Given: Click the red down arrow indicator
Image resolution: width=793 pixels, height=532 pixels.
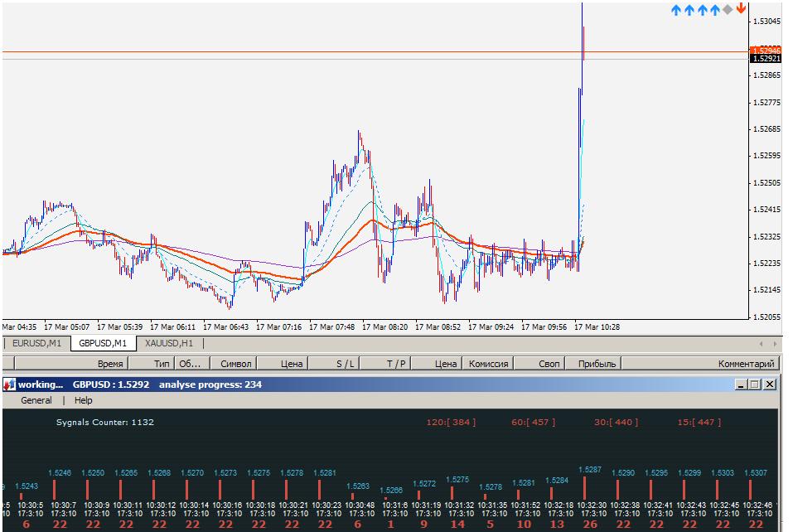Looking at the screenshot, I should click(x=741, y=8).
